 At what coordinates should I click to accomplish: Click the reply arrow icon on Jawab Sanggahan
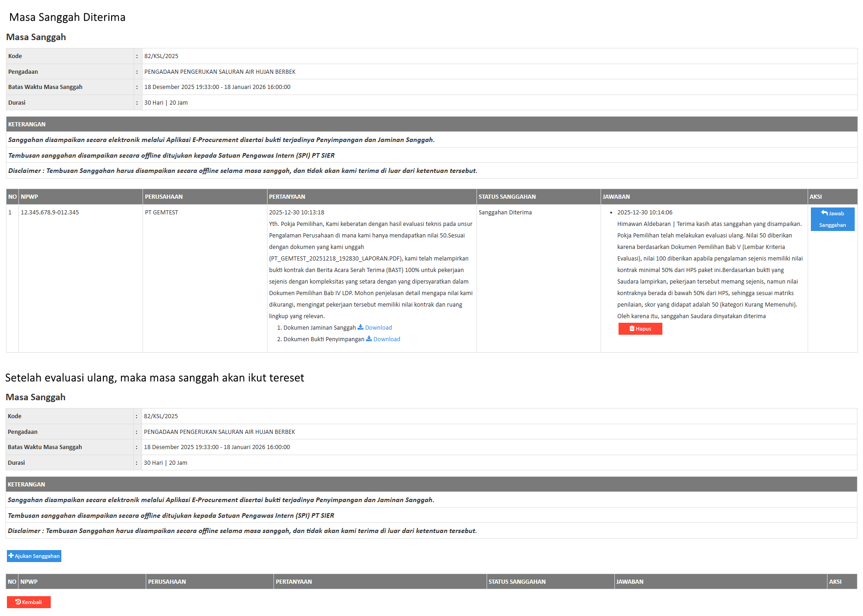coord(824,213)
